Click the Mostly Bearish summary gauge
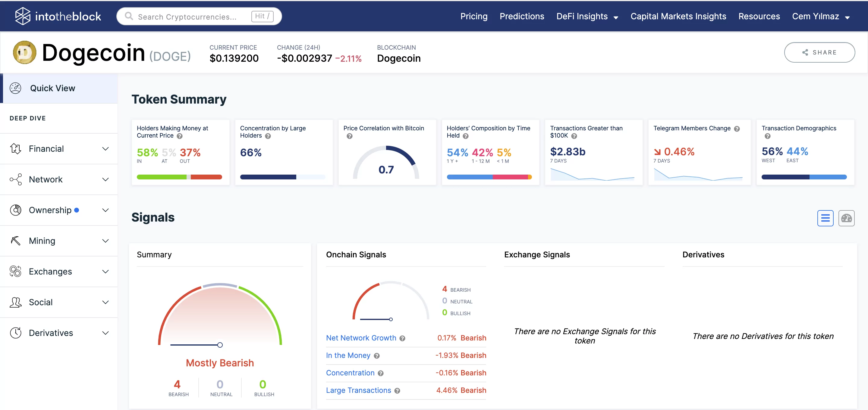The image size is (868, 410). pos(220,315)
